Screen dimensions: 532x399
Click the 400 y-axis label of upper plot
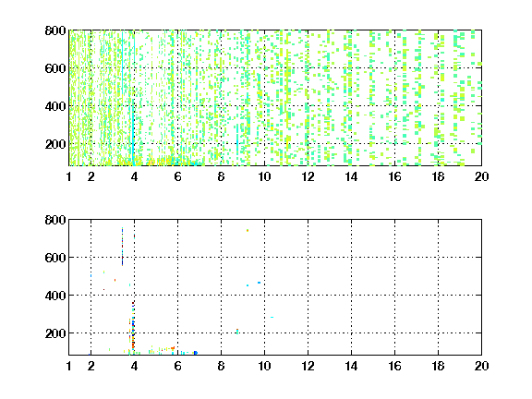coord(55,106)
